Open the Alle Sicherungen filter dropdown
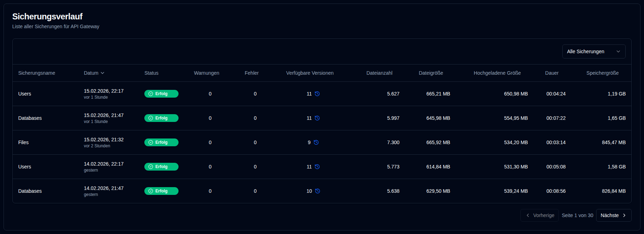The width and height of the screenshot is (644, 234). tap(593, 51)
